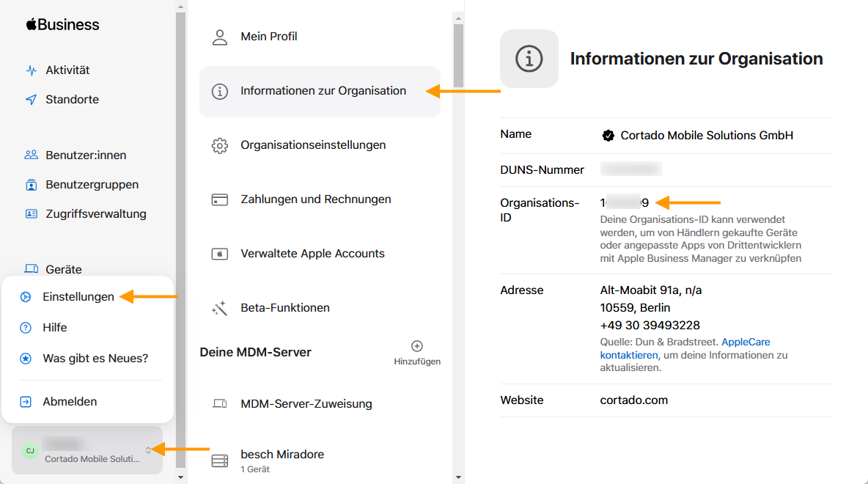868x484 pixels.
Task: Click the Organisationseinstellungen gear icon
Action: pos(220,146)
